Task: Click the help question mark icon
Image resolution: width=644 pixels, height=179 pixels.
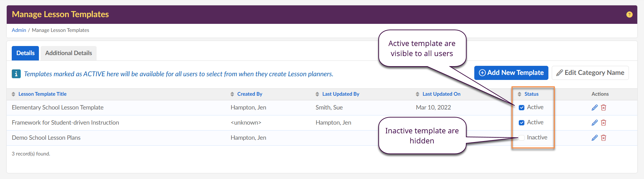Action: tap(629, 14)
